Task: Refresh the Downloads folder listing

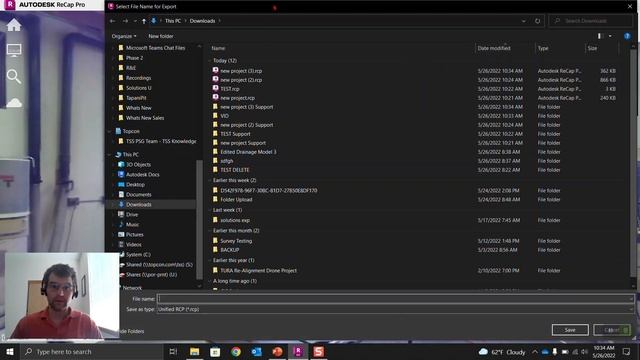Action: point(538,21)
